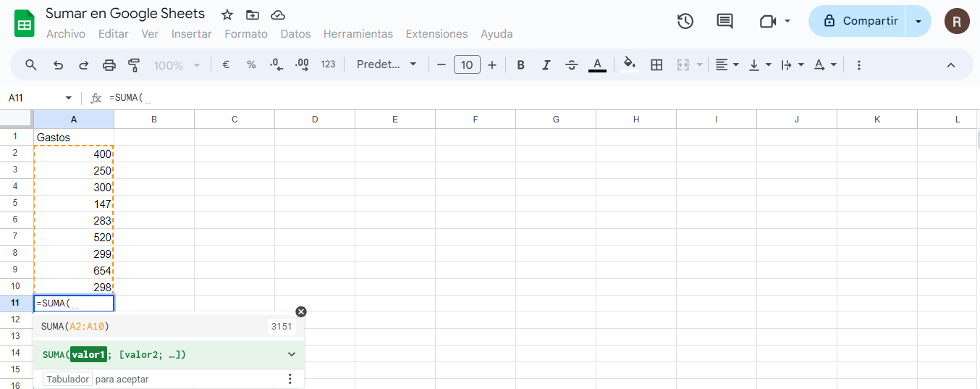Open text rotation dropdown
980x389 pixels.
click(825, 64)
